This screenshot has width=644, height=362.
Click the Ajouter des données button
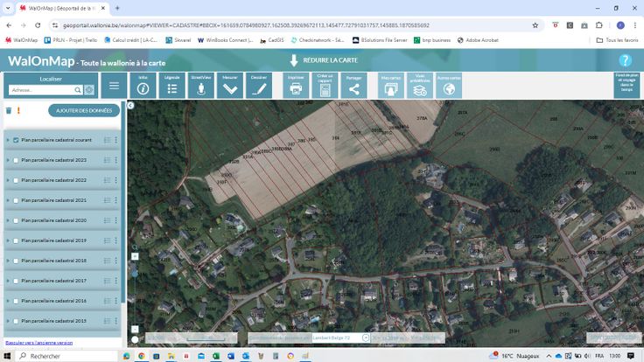pos(84,111)
